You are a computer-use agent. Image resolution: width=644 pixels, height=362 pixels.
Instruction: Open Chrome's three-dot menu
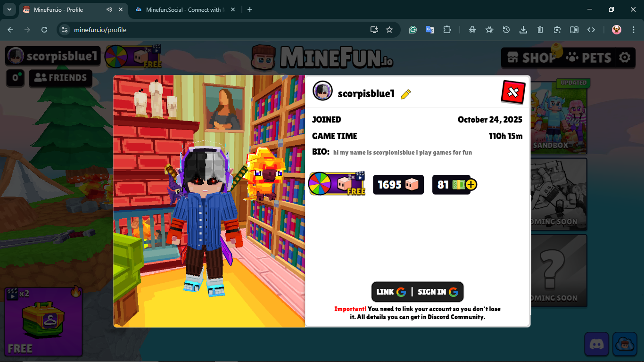pos(634,30)
